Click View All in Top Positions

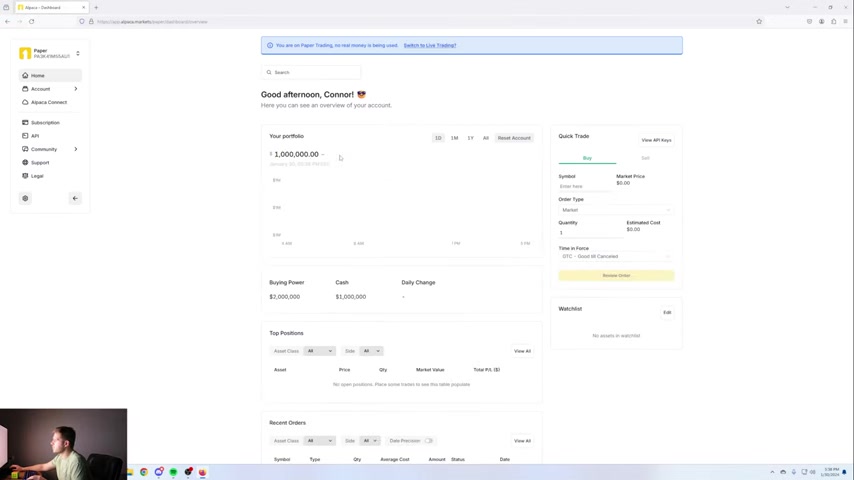[522, 351]
